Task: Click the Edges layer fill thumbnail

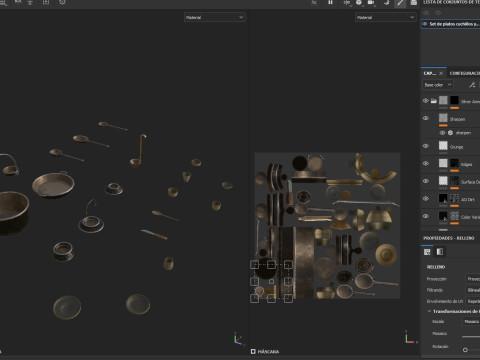Action: tap(443, 163)
